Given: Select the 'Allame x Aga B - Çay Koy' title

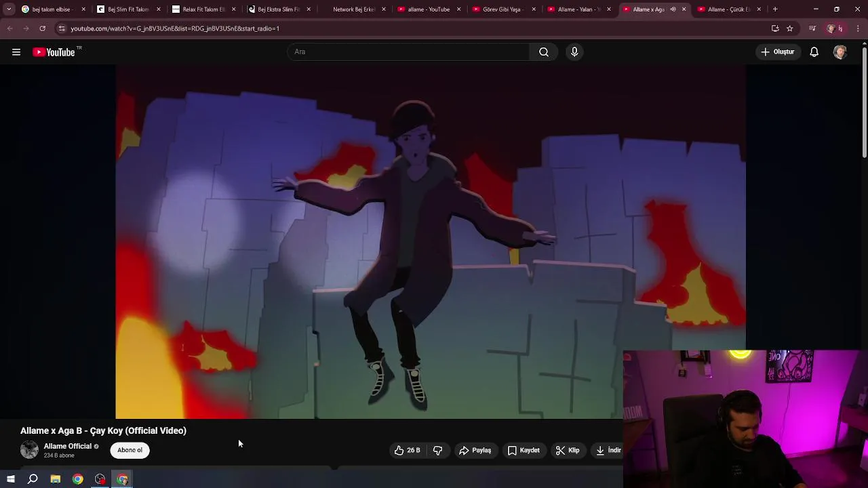Looking at the screenshot, I should (103, 430).
